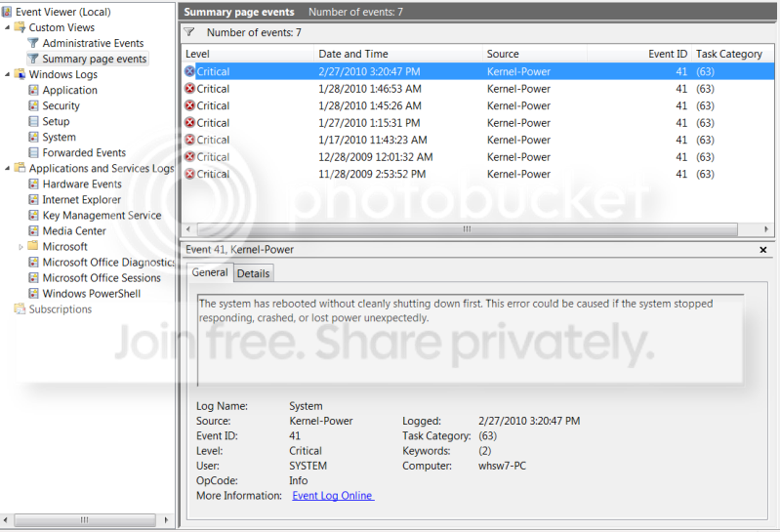Select event dated 1/28/2010 1:45:26 AM
Screen dimensions: 780x532
[477, 105]
